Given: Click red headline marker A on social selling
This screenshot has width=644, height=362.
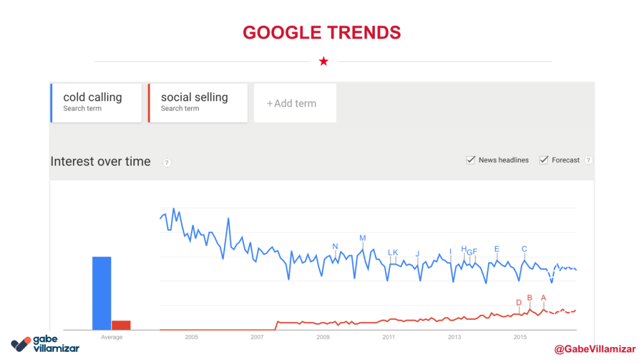Looking at the screenshot, I should [543, 298].
